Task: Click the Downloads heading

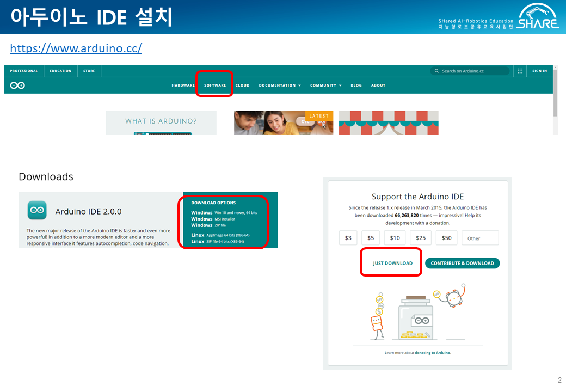Action: click(x=46, y=176)
